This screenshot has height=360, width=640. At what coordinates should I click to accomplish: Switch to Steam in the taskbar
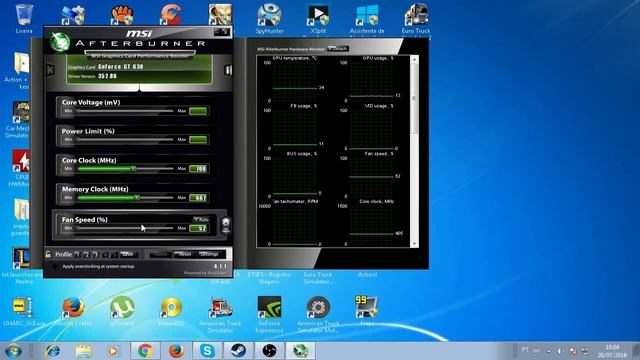tap(238, 351)
